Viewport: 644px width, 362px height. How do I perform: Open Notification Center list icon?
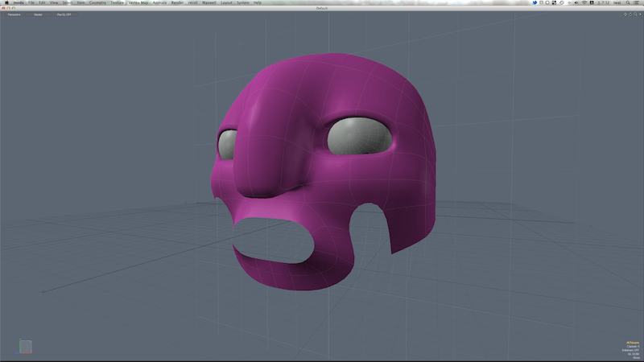tap(637, 2)
